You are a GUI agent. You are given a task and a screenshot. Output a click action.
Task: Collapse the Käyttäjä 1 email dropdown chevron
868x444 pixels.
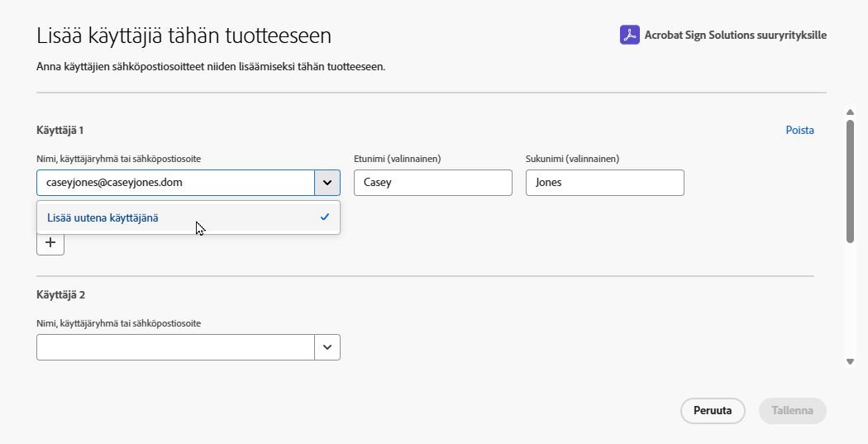point(327,183)
